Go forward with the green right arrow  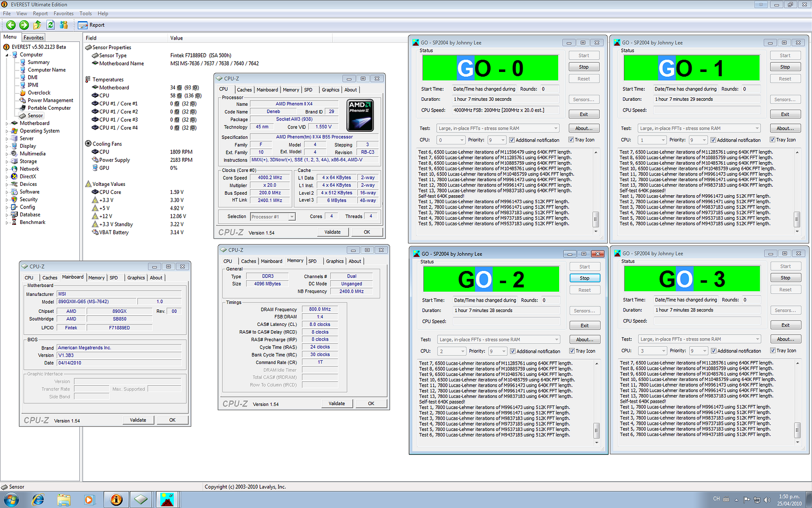(24, 25)
